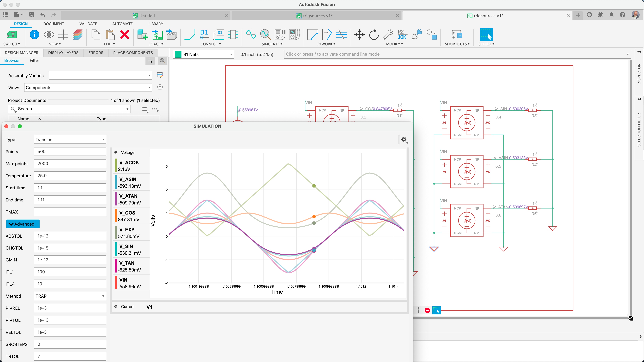
Task: Click the oscilloscope tool in Simulate
Action: tap(294, 35)
